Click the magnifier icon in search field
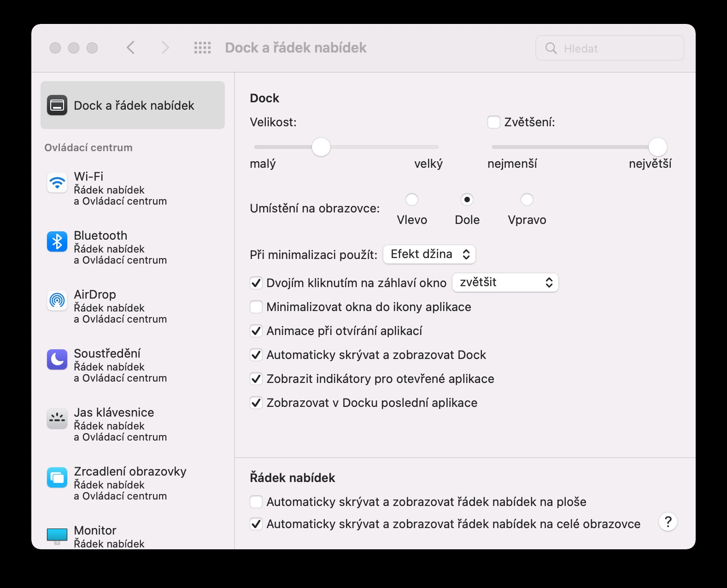Image resolution: width=727 pixels, height=588 pixels. [551, 48]
